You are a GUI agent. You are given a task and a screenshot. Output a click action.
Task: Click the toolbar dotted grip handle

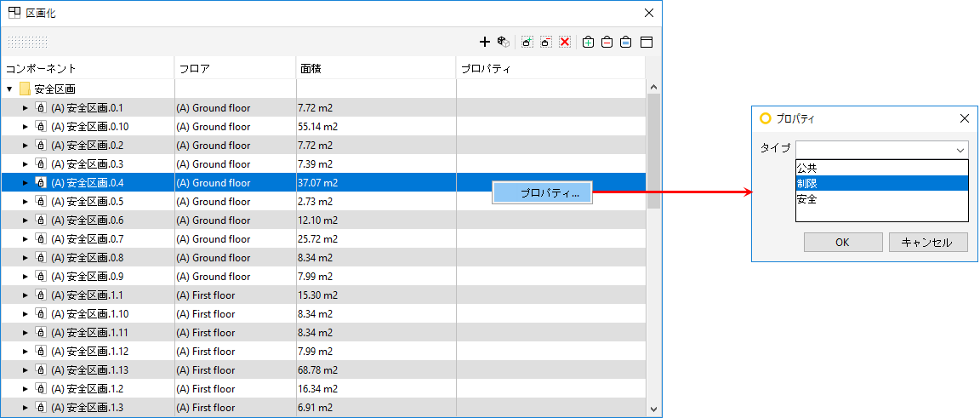coord(27,42)
